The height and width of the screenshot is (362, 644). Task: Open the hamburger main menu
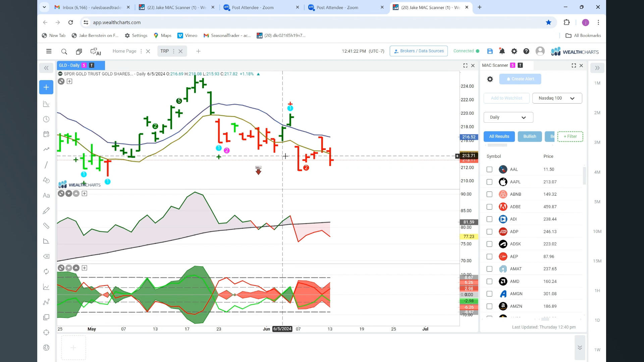(49, 51)
